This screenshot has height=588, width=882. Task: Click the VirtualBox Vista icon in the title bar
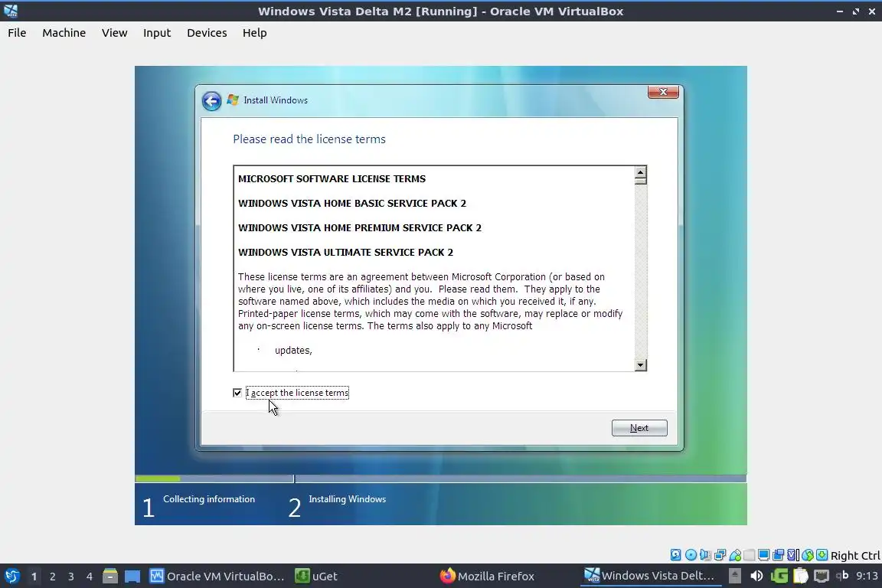tap(10, 11)
